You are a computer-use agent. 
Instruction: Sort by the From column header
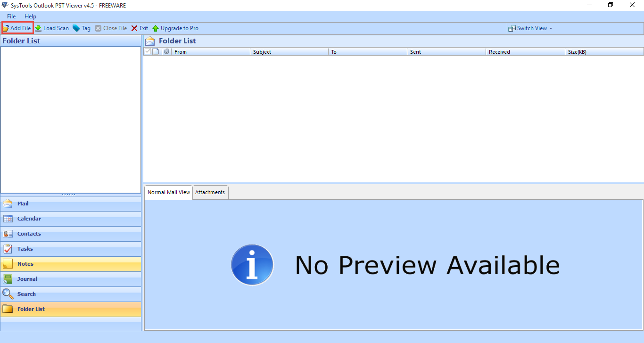(210, 52)
